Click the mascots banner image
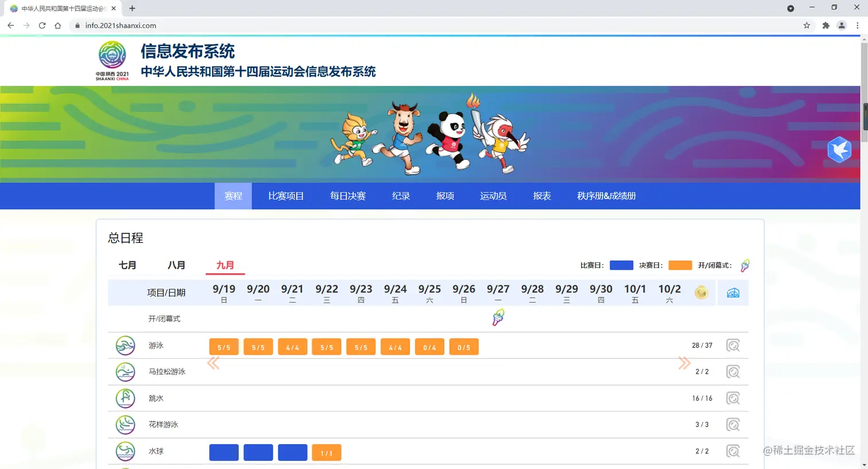The image size is (868, 469). coord(429,134)
